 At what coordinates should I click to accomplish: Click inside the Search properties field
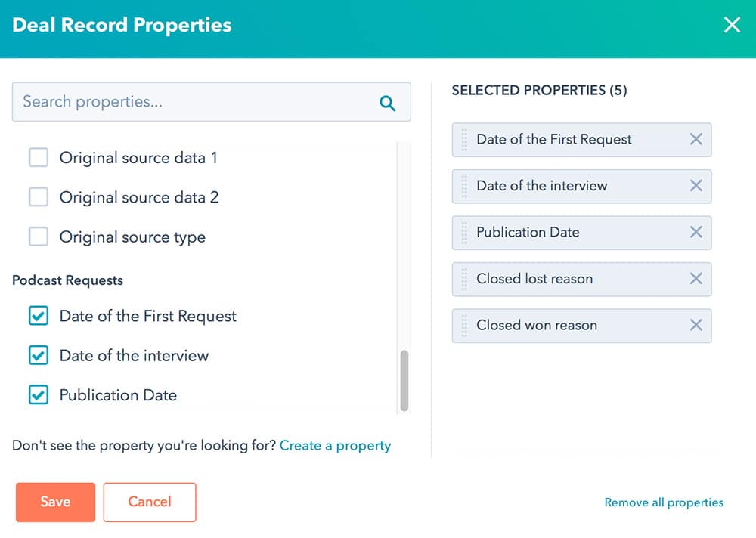click(x=189, y=101)
